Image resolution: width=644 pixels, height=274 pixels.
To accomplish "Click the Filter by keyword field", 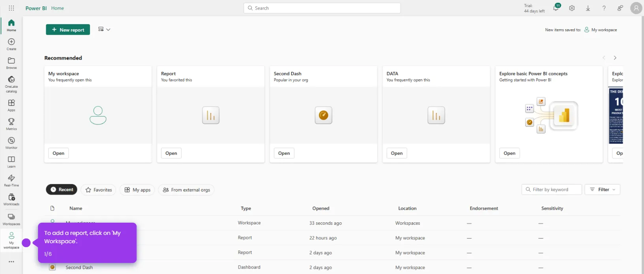I will 552,190.
